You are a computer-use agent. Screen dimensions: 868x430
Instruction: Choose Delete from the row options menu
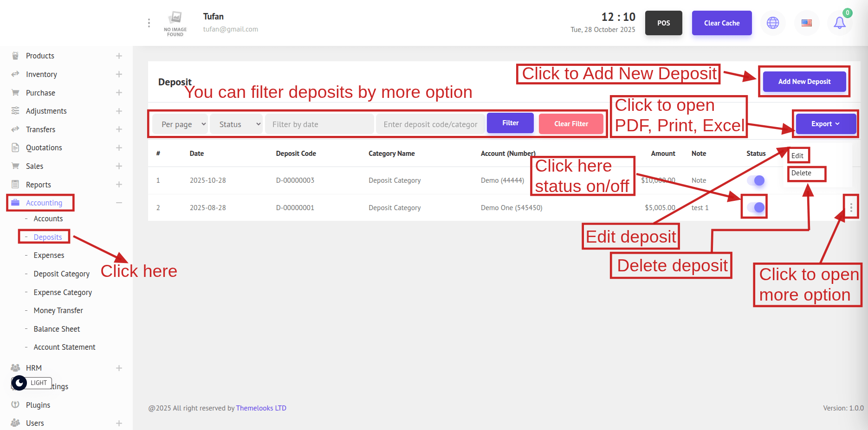pos(801,173)
